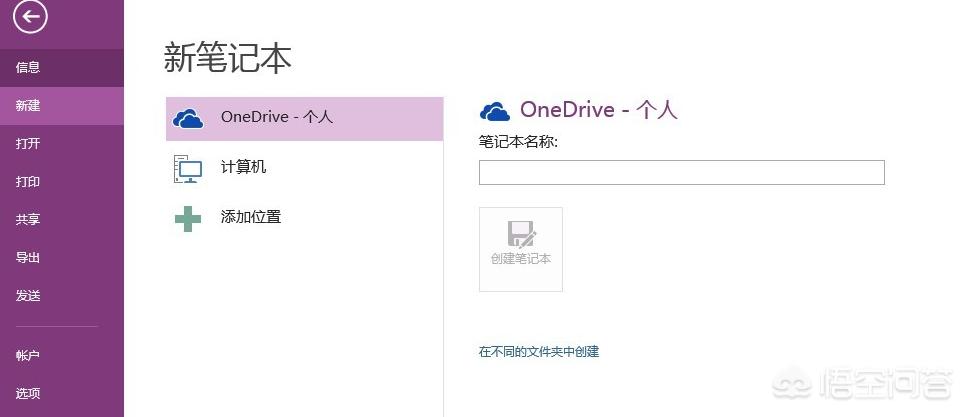970x417 pixels.
Task: Open the Info (信息) menu item
Action: (28, 68)
